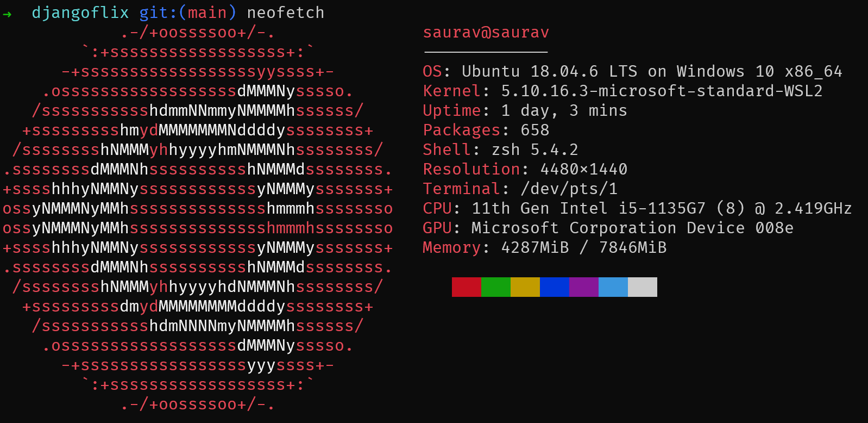
Task: Click the Ubuntu ASCII art logo
Action: click(198, 218)
